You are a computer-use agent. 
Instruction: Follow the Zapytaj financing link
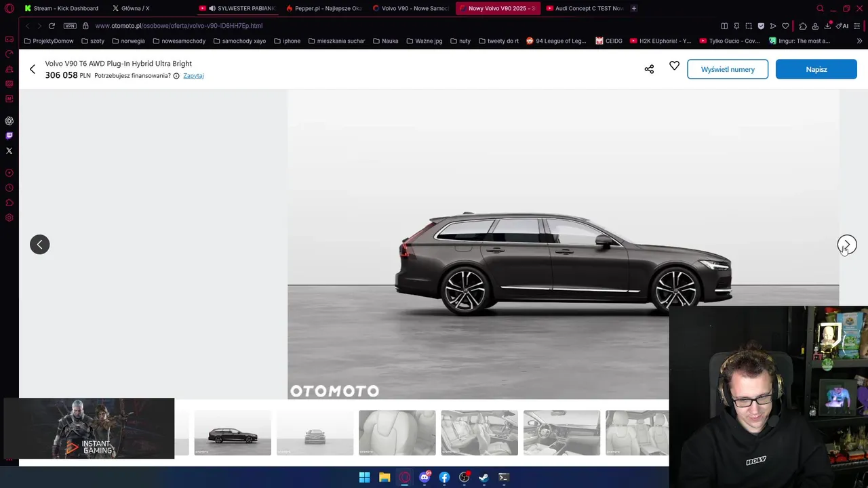click(193, 76)
